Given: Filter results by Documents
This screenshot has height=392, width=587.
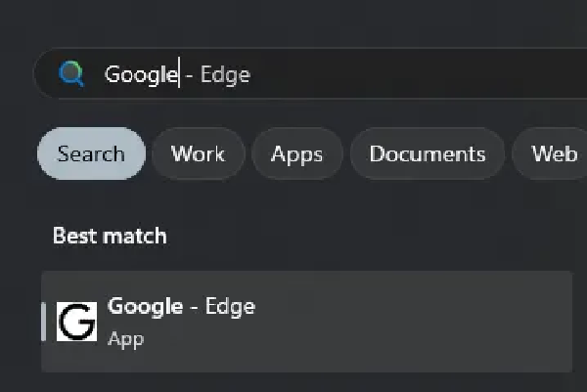Looking at the screenshot, I should (x=427, y=154).
